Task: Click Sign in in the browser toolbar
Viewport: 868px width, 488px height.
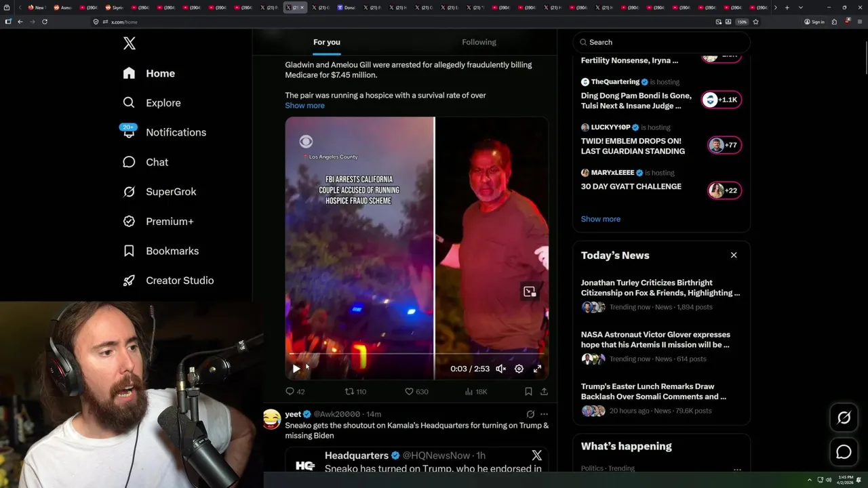Action: (x=814, y=22)
